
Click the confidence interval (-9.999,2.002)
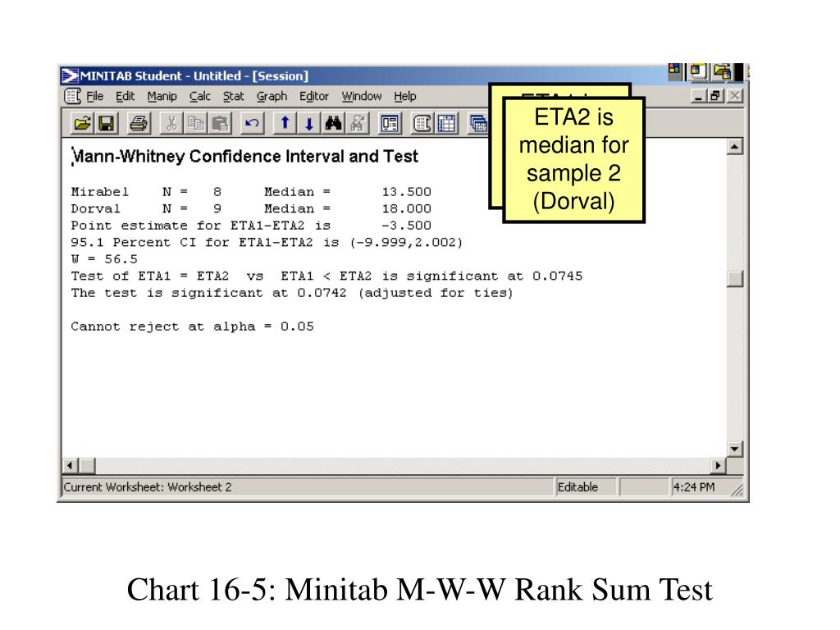pos(406,243)
